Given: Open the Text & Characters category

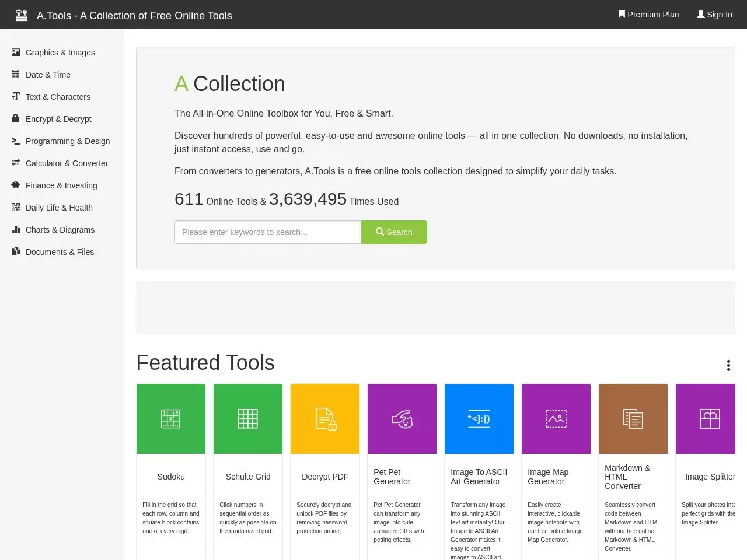Looking at the screenshot, I should pyautogui.click(x=58, y=97).
